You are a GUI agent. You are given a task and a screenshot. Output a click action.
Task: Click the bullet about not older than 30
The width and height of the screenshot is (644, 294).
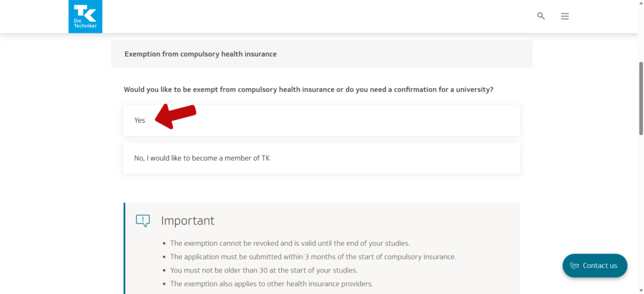click(264, 271)
